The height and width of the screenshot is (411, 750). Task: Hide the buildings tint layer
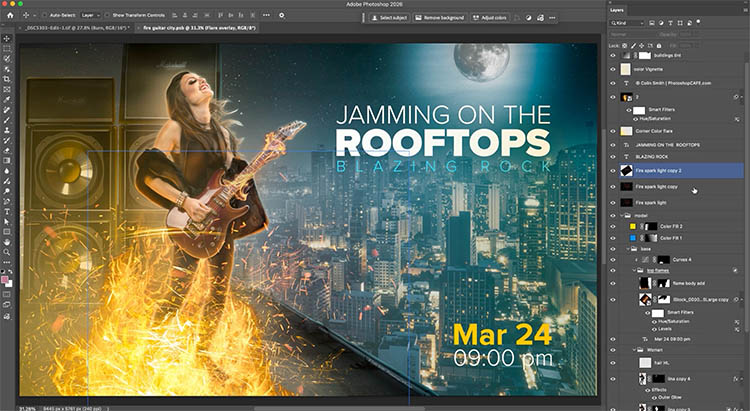coord(613,56)
